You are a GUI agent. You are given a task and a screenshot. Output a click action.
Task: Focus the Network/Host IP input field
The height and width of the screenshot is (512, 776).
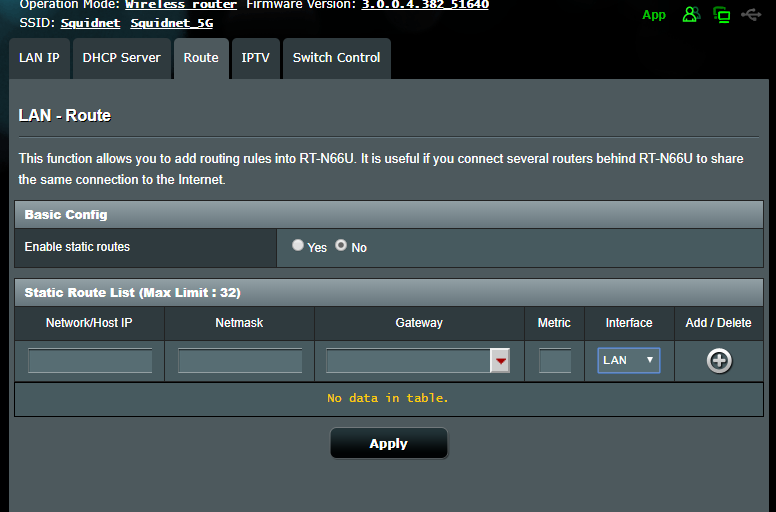pyautogui.click(x=90, y=361)
